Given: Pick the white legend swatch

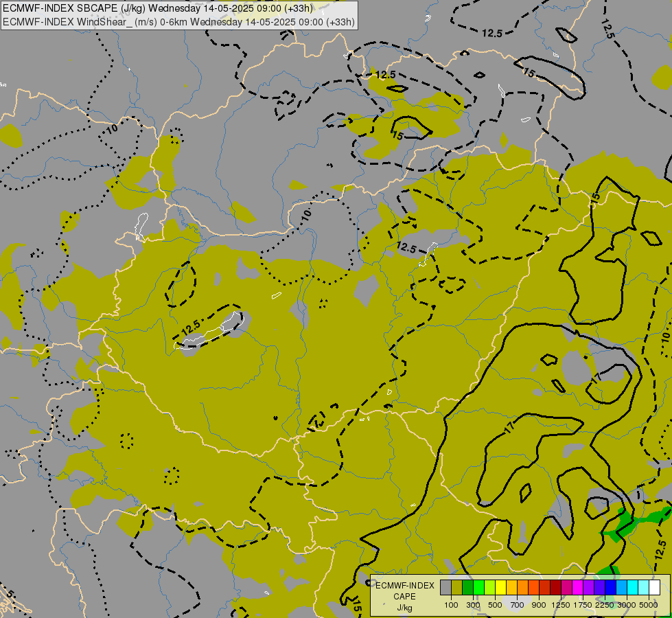Looking at the screenshot, I should coord(654,588).
